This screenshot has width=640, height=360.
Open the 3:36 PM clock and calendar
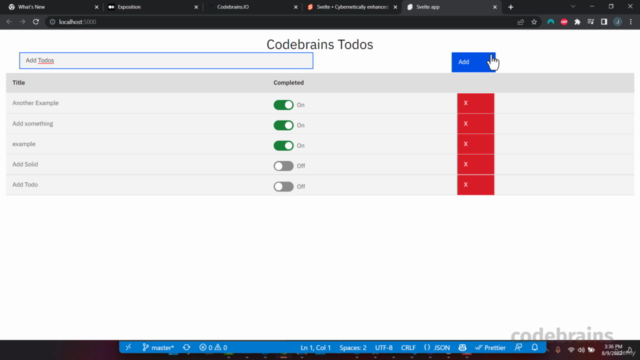(612, 350)
